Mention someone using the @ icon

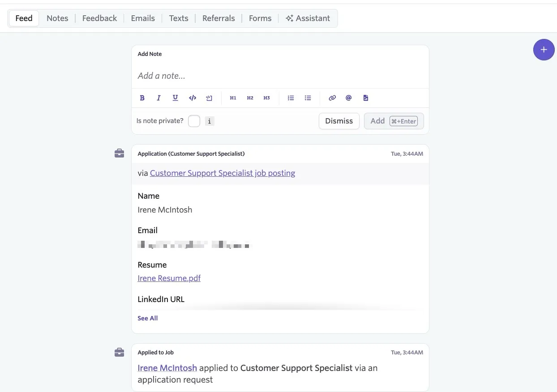pyautogui.click(x=349, y=98)
